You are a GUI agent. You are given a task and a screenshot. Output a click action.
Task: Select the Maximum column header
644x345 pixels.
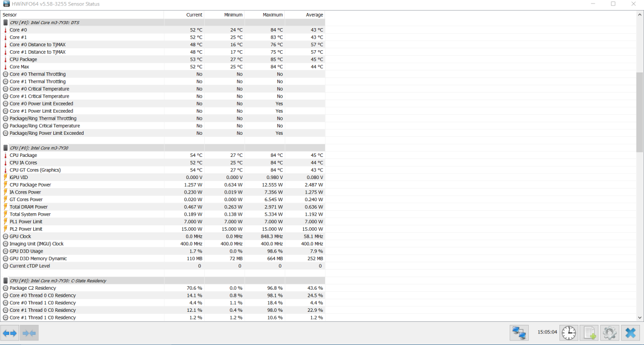[265, 15]
